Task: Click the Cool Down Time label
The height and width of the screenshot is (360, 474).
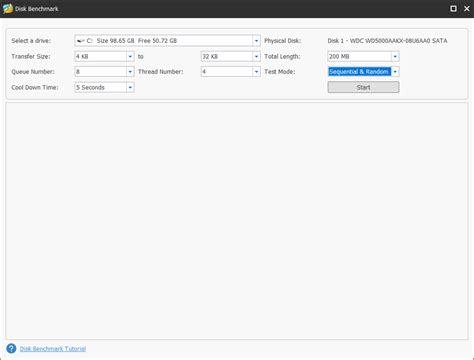Action: click(35, 87)
